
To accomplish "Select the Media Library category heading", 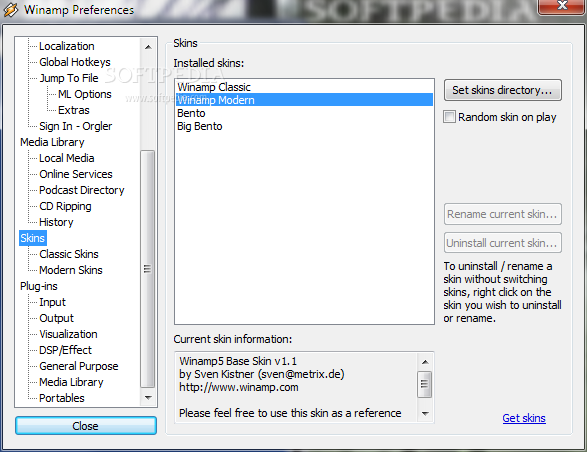I will pyautogui.click(x=52, y=142).
